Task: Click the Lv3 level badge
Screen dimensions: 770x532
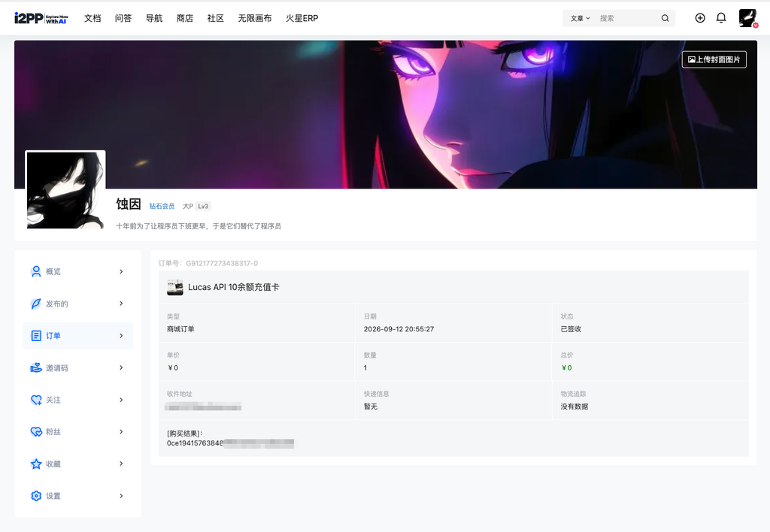Action: 203,206
